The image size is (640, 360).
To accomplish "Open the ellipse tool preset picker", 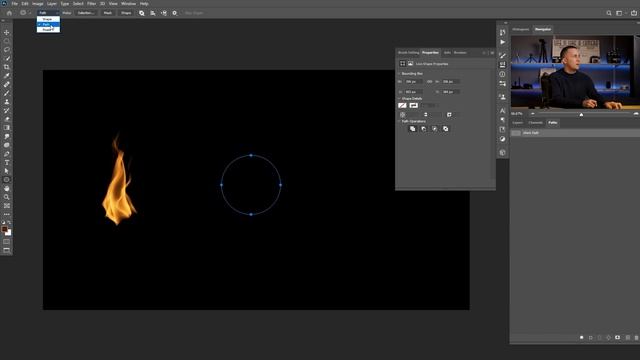I will [x=25, y=13].
